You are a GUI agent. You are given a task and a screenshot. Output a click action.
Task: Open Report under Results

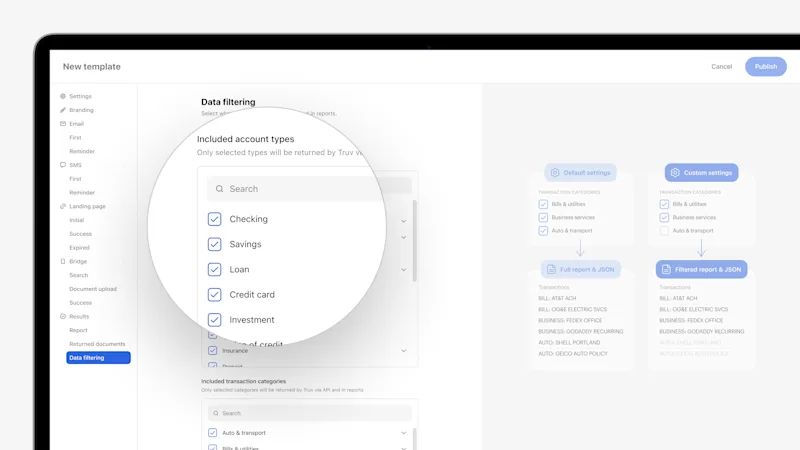coord(79,330)
